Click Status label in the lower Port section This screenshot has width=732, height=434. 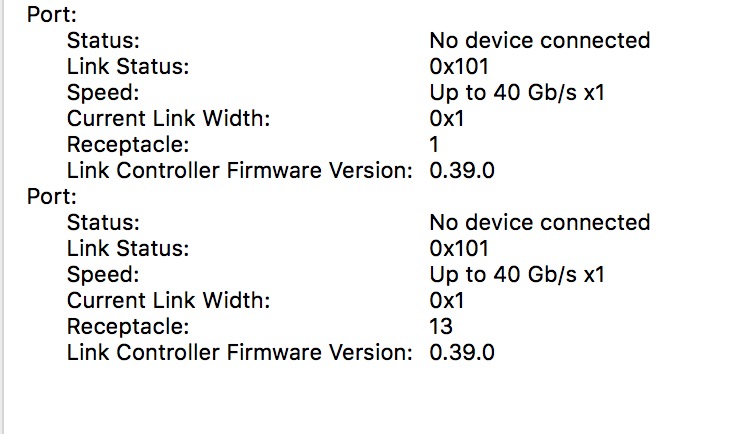[103, 223]
